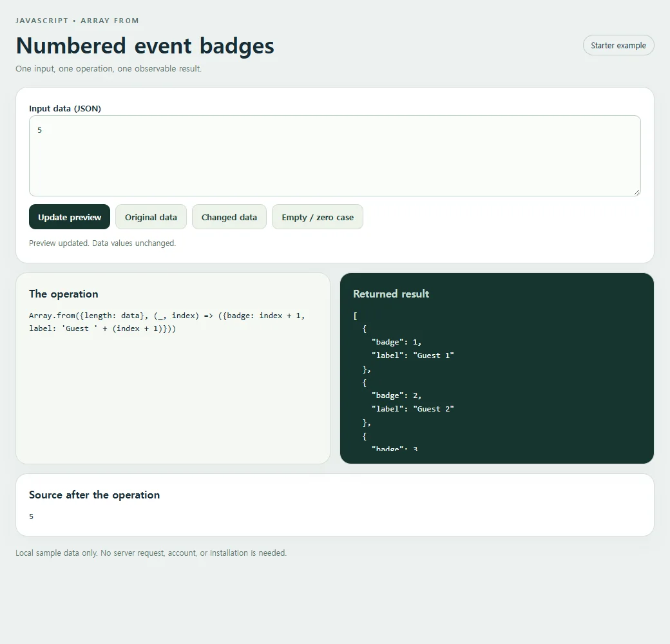Screen dimensions: 670x644
Task: Click the Update preview button
Action: pos(70,217)
